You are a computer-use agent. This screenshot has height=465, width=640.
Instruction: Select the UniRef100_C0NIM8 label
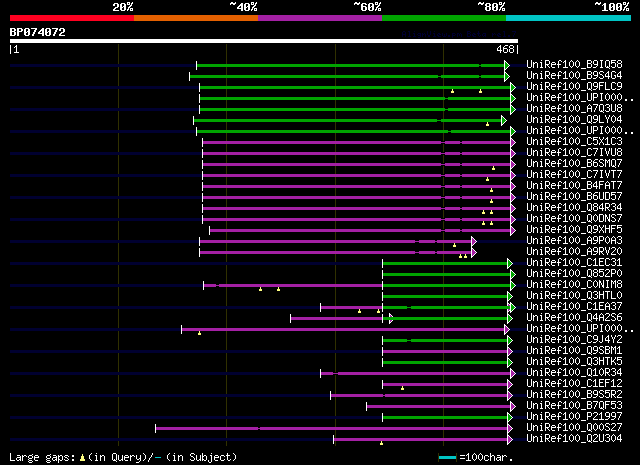click(574, 285)
